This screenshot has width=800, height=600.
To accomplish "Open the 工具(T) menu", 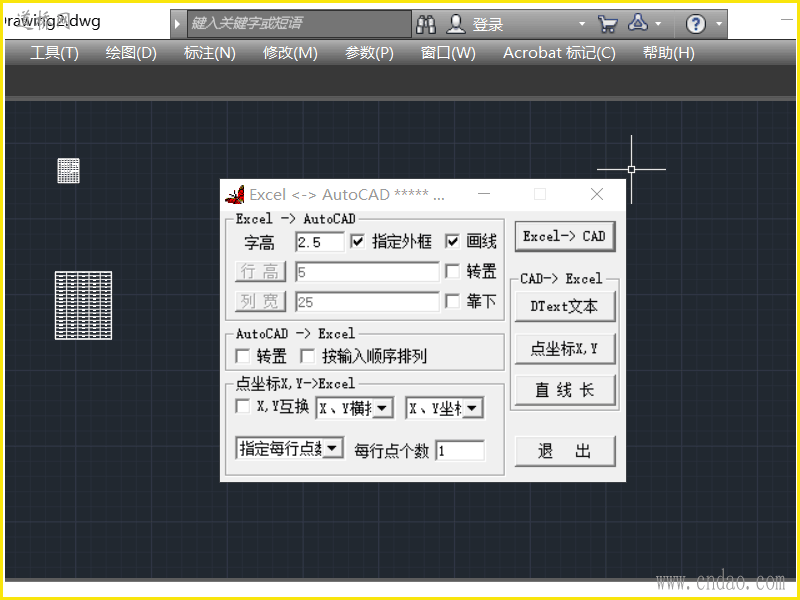I will click(x=54, y=53).
